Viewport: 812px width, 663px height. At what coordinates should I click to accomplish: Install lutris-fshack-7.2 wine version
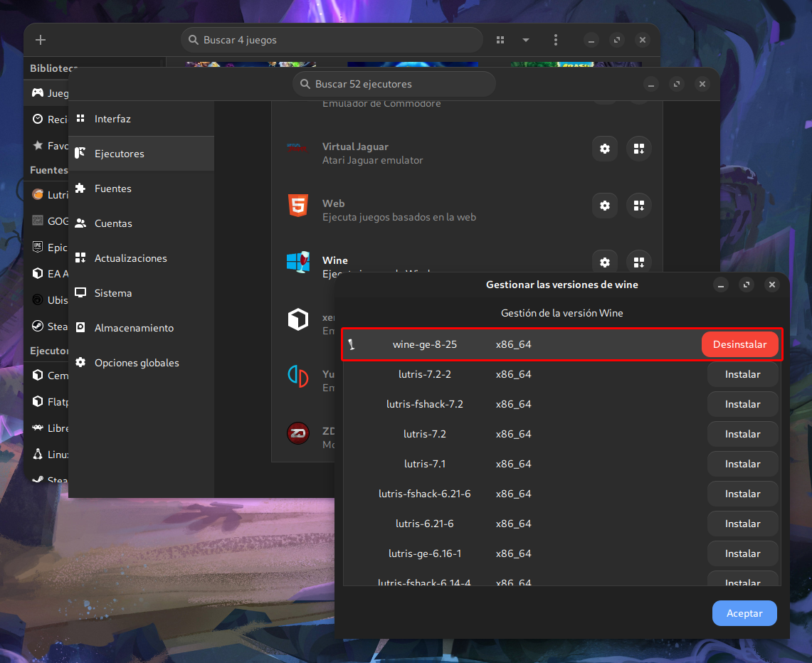(742, 405)
